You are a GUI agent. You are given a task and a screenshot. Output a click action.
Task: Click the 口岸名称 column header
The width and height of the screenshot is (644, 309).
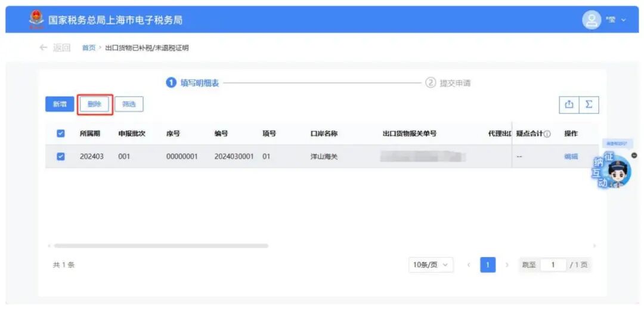pyautogui.click(x=324, y=134)
